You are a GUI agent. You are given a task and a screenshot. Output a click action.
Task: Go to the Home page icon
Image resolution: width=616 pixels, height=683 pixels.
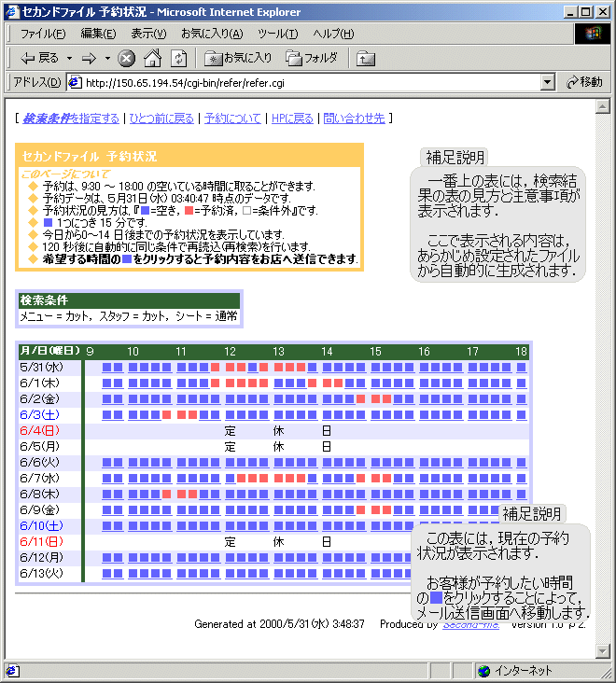152,58
